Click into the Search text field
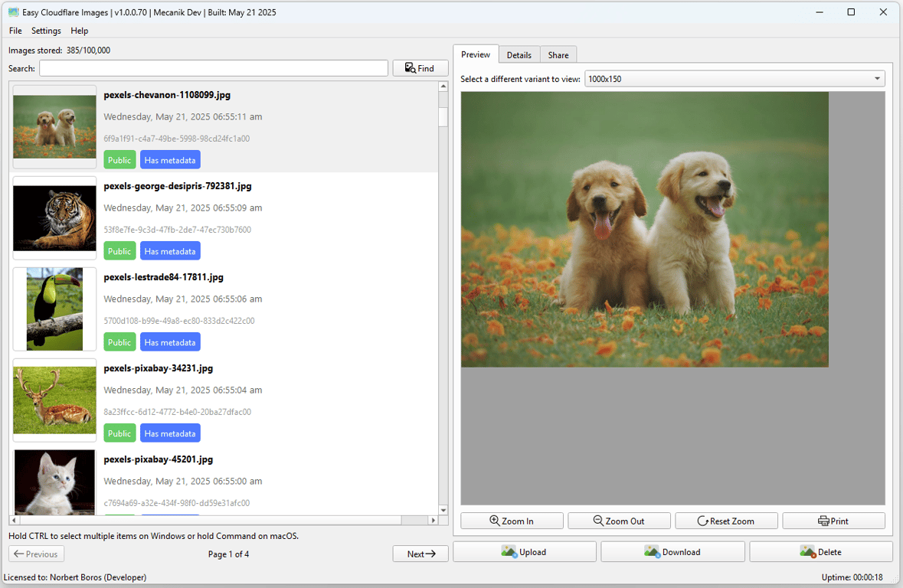Screen dimensions: 903x588 (214, 68)
